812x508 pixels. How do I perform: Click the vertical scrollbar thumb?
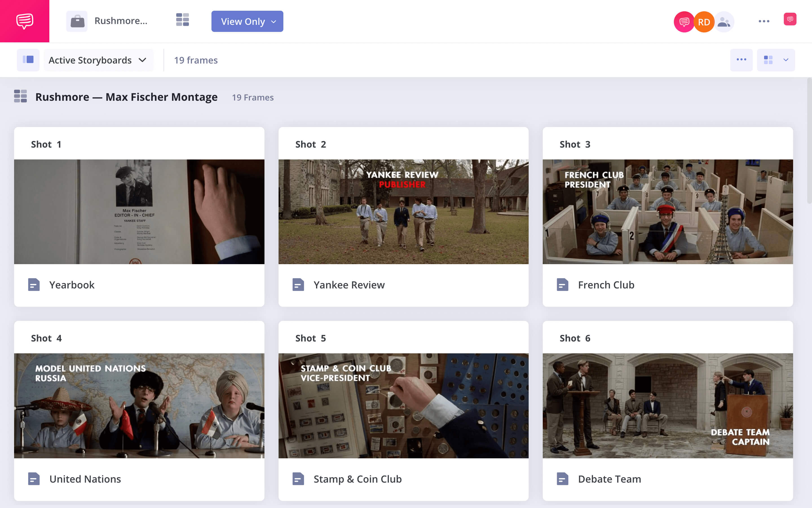pyautogui.click(x=809, y=141)
